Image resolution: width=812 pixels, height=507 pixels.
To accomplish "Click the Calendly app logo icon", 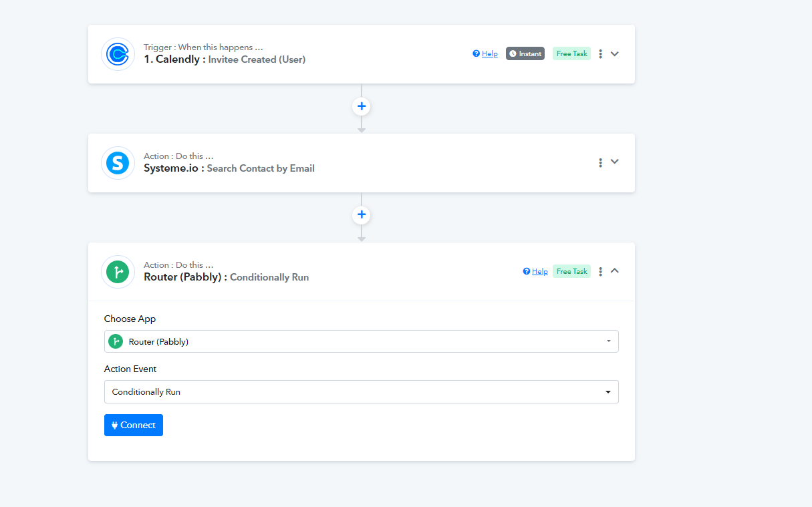I will [x=118, y=54].
